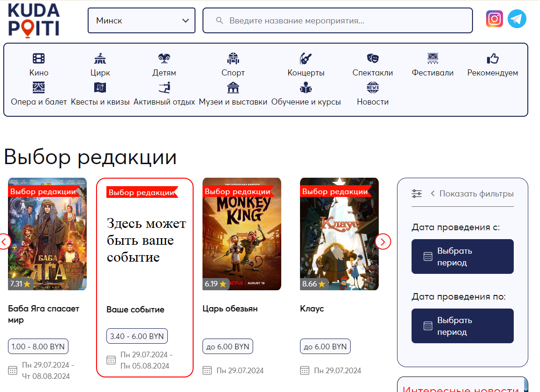Open the Новости category label
Screen dimensions: 540x392
373,102
